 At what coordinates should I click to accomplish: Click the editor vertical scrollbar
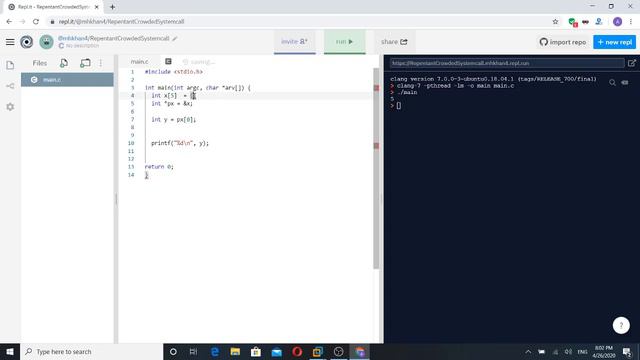pyautogui.click(x=376, y=168)
